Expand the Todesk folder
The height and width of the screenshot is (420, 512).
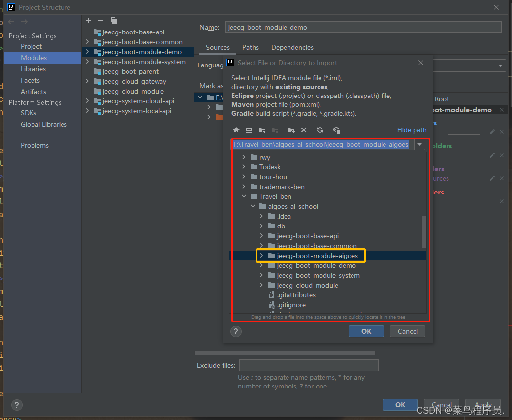244,167
